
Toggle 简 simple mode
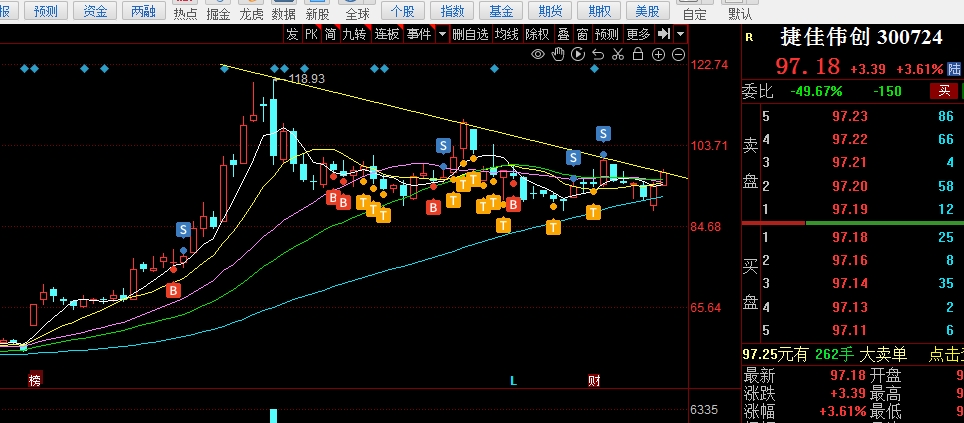(x=331, y=34)
